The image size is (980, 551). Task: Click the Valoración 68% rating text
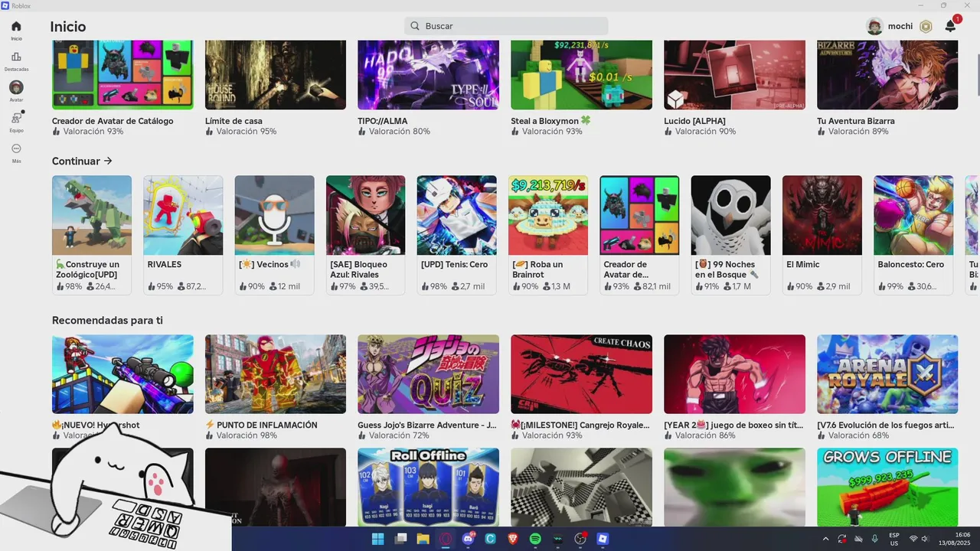859,435
